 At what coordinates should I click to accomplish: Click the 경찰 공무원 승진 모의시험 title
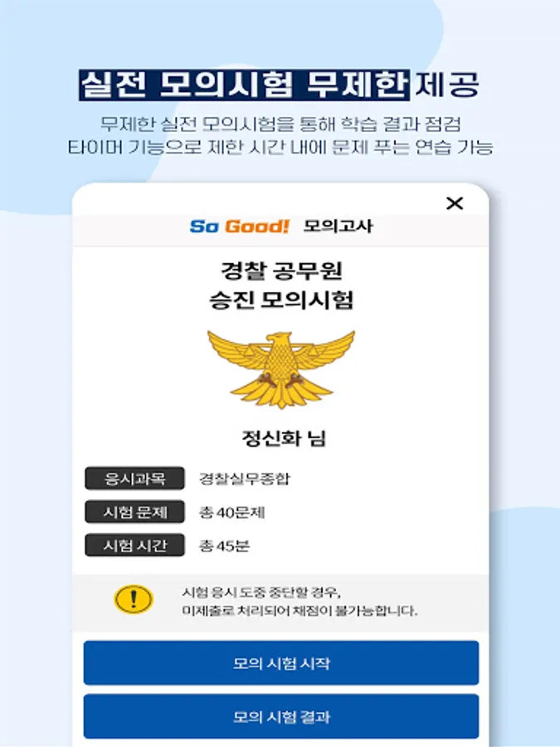click(x=281, y=286)
